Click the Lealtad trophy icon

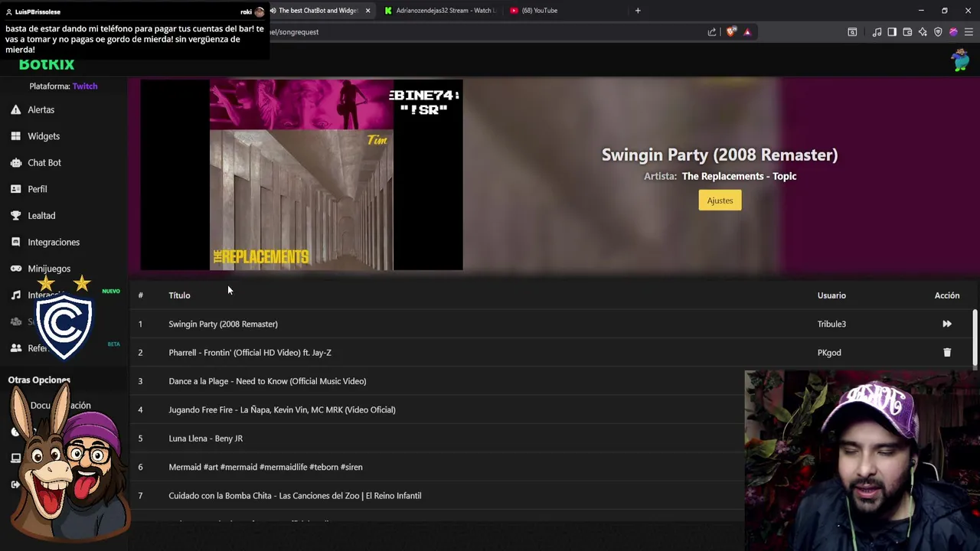[x=15, y=216]
